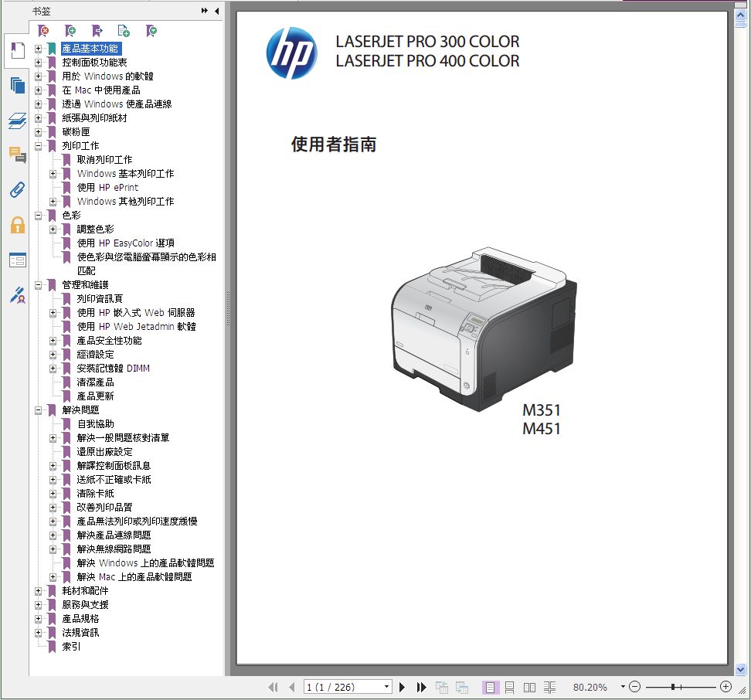Click the bookmark go-to arrow icon
Image resolution: width=751 pixels, height=700 pixels.
point(97,31)
